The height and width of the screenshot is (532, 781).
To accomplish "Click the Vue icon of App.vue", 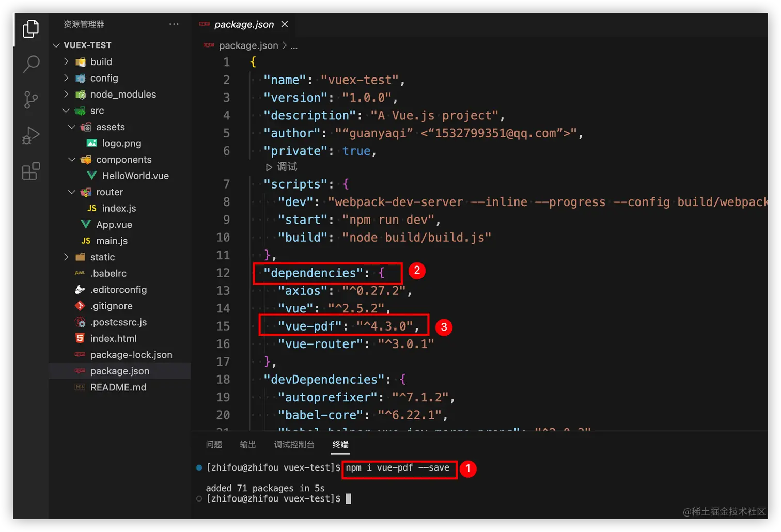I will click(x=86, y=225).
